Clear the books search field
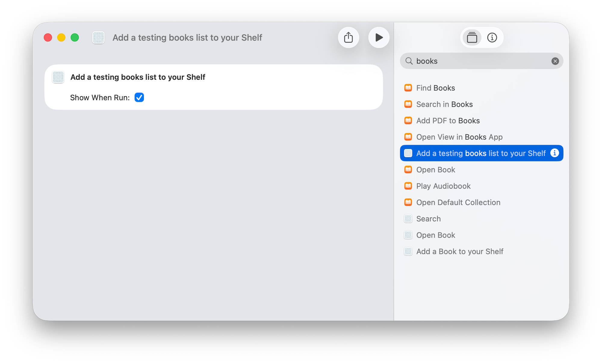 pos(555,61)
